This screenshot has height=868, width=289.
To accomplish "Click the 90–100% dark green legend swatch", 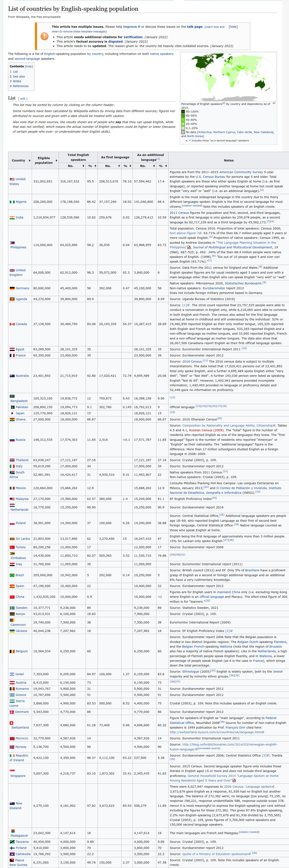I will (x=183, y=111).
